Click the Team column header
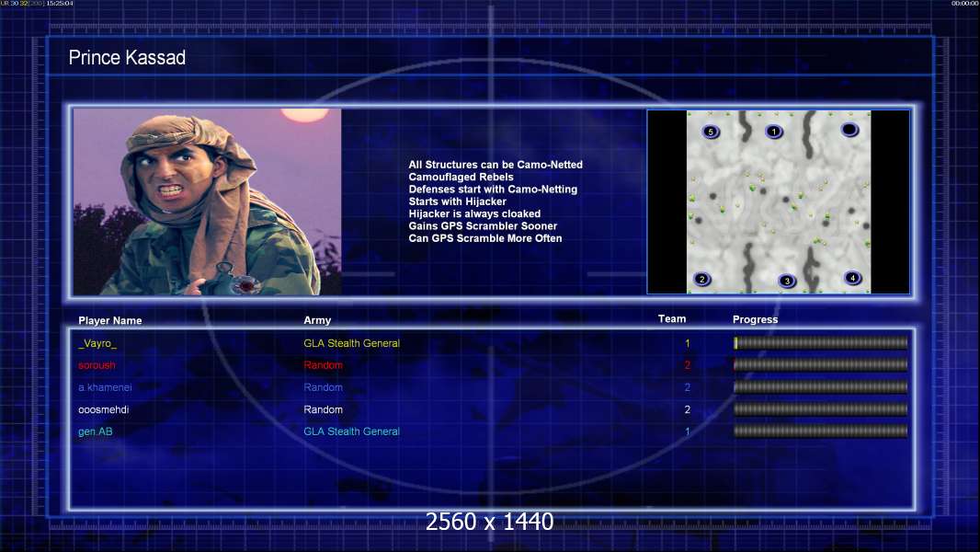The height and width of the screenshot is (552, 980). coord(672,319)
